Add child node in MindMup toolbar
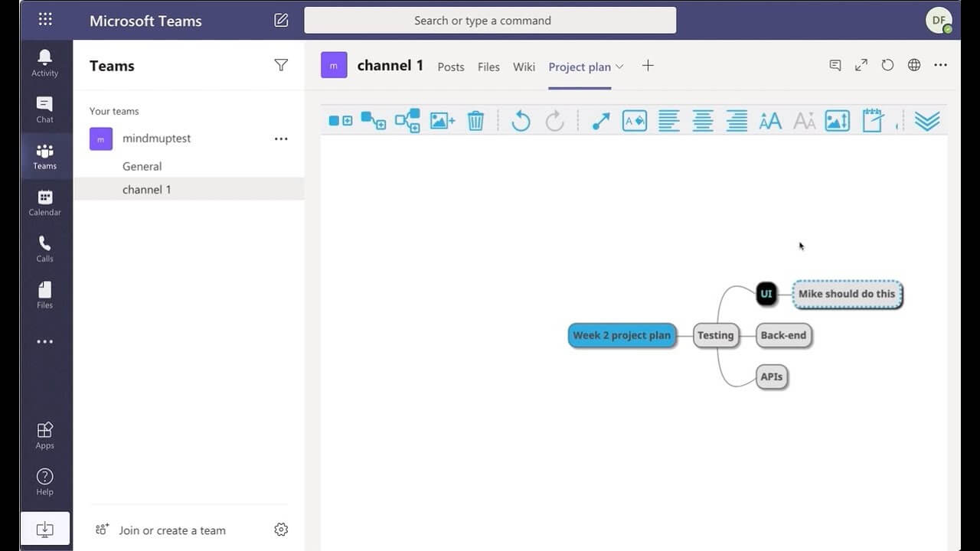This screenshot has height=551, width=980. point(374,120)
